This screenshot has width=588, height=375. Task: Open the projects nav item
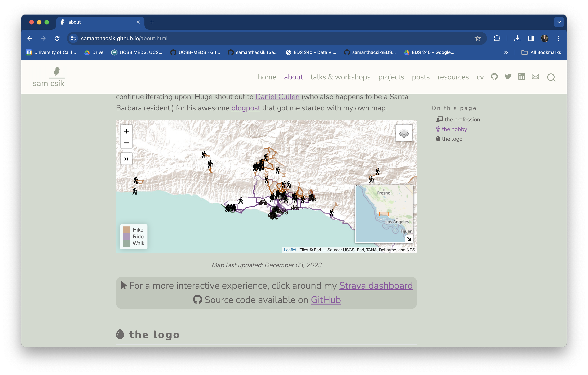pos(391,77)
